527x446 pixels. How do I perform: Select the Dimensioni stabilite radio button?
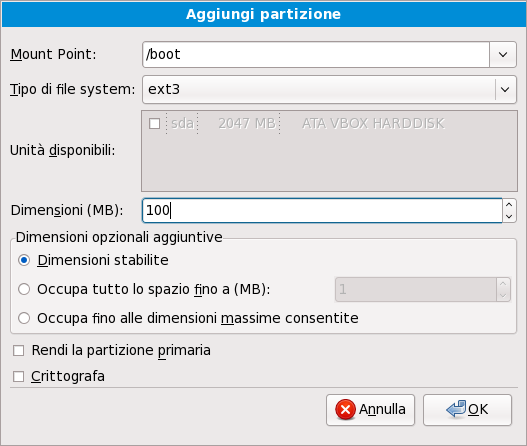[24, 260]
